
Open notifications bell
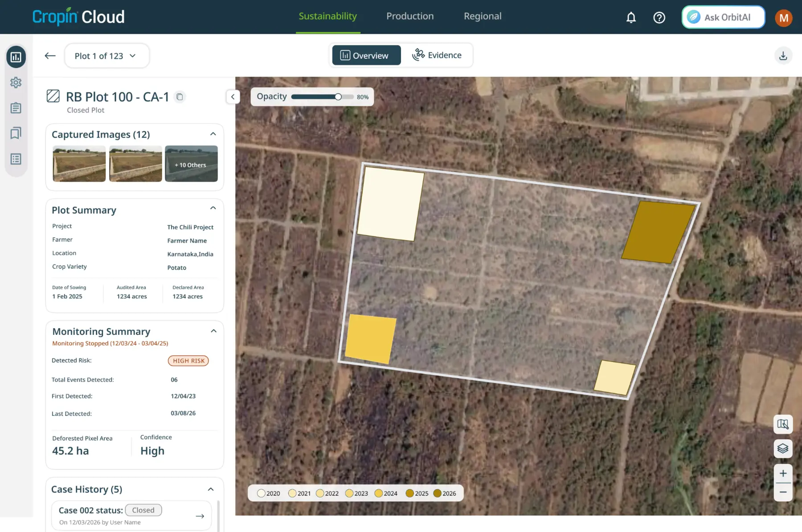[631, 17]
